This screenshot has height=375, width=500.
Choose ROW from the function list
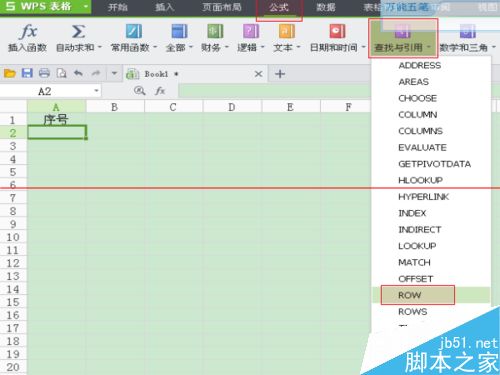(431, 295)
